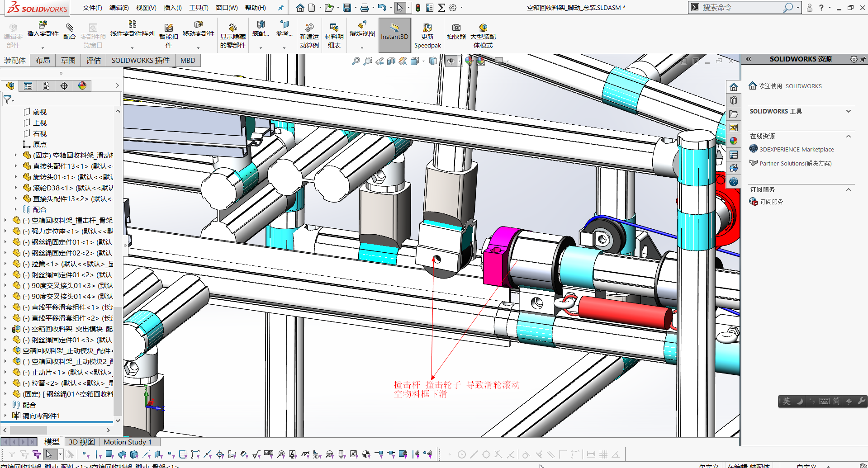868x468 pixels.
Task: Select the 前视 plane in tree
Action: [40, 112]
